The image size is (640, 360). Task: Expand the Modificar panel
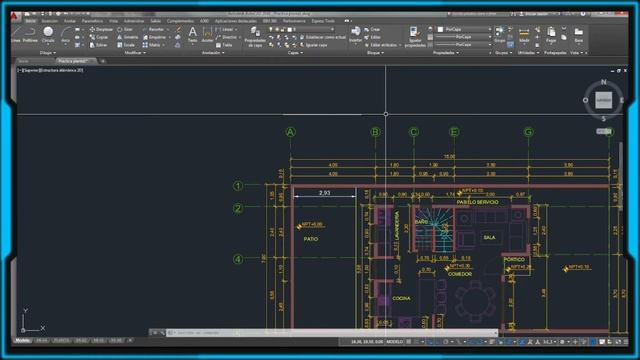point(135,53)
